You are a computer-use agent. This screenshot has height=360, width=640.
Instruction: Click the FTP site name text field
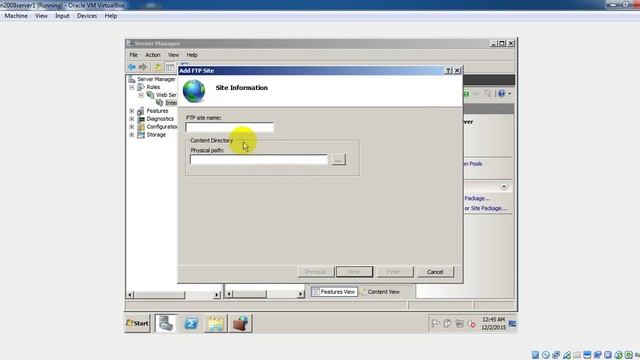pos(229,127)
